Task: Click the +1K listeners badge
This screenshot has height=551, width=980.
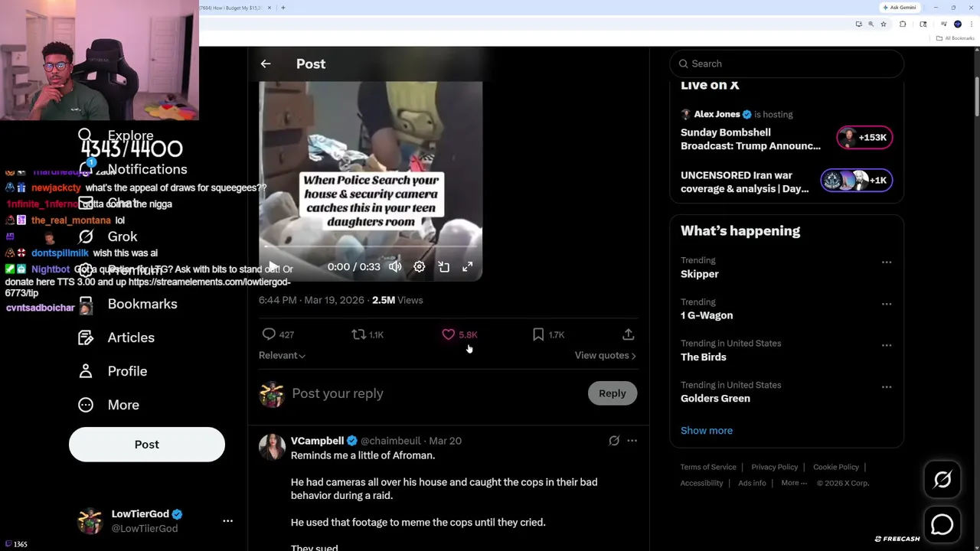Action: coord(857,180)
